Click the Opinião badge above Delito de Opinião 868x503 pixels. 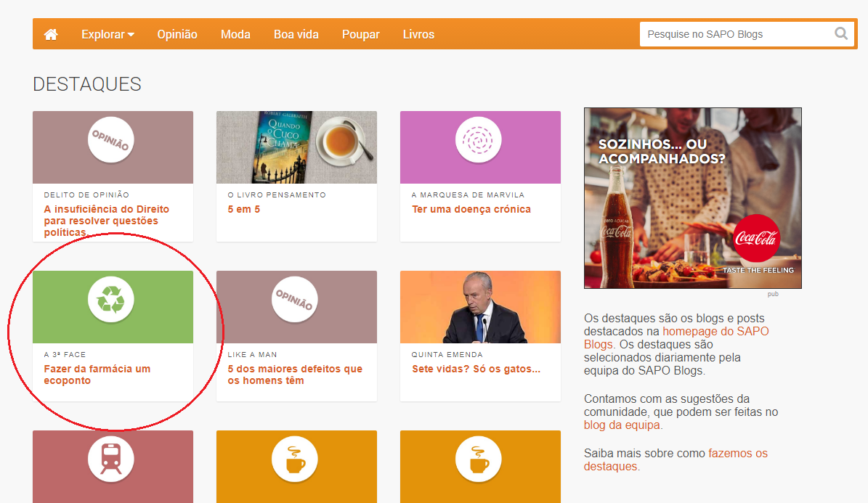(x=111, y=139)
